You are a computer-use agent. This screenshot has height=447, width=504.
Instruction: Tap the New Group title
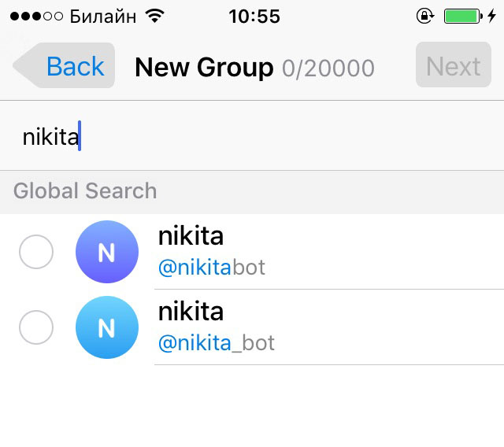pyautogui.click(x=204, y=68)
